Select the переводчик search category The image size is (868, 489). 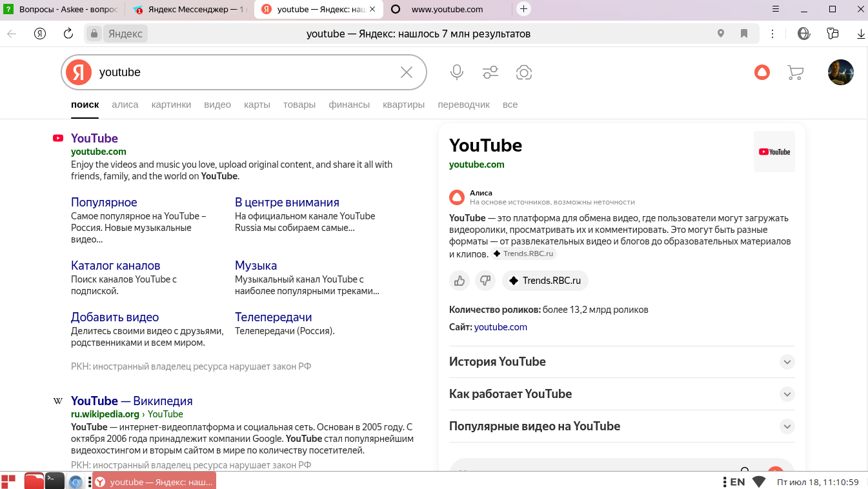463,105
